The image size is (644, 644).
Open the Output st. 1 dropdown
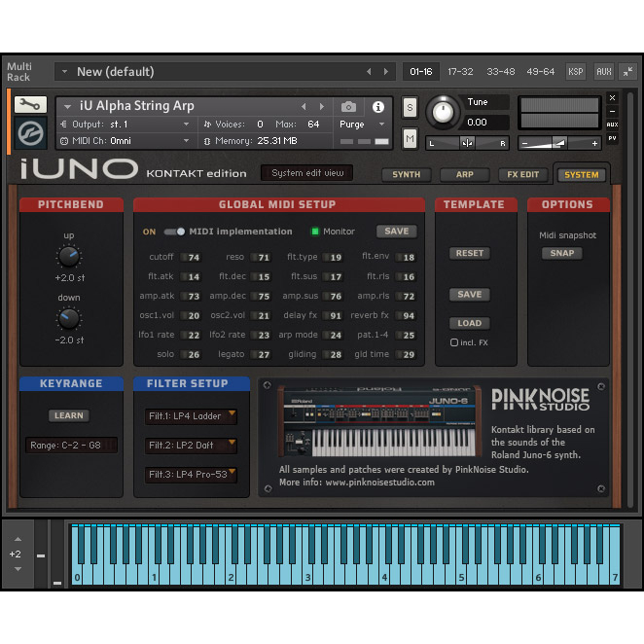pos(186,125)
